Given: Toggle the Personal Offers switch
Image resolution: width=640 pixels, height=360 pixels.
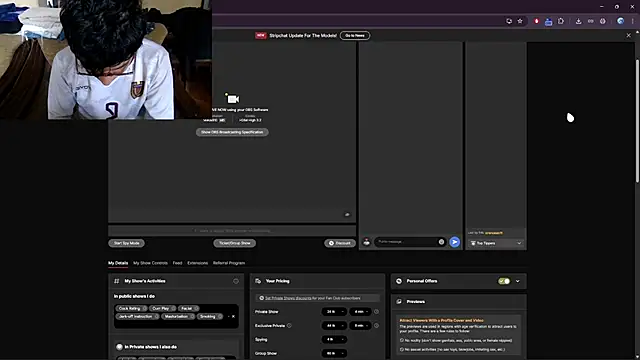Looking at the screenshot, I should tap(504, 281).
